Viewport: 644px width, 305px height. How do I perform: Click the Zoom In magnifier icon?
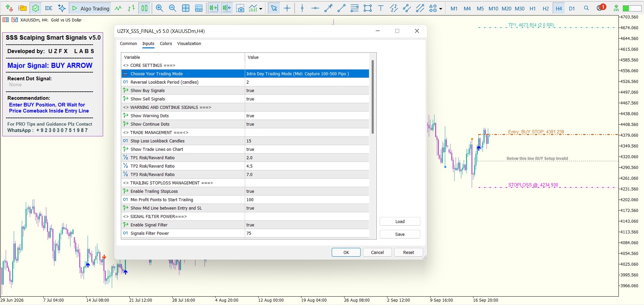[x=159, y=8]
